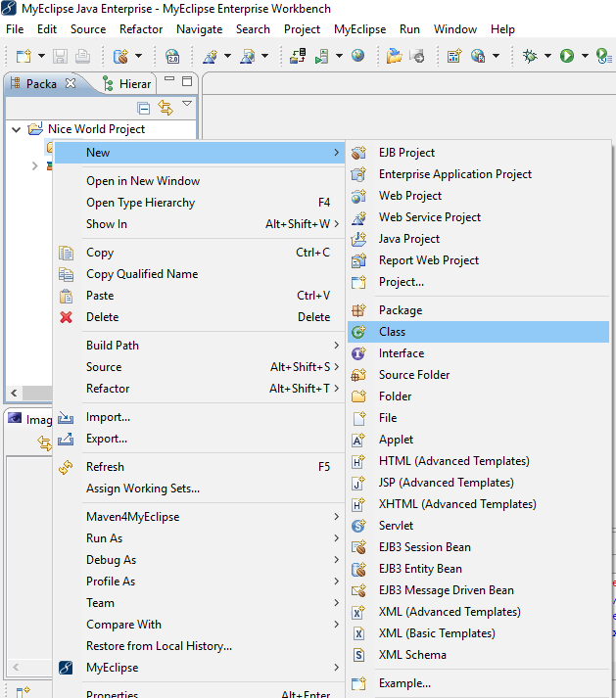Choose Open Type Hierarchy
The image size is (616, 698).
[x=200, y=203]
